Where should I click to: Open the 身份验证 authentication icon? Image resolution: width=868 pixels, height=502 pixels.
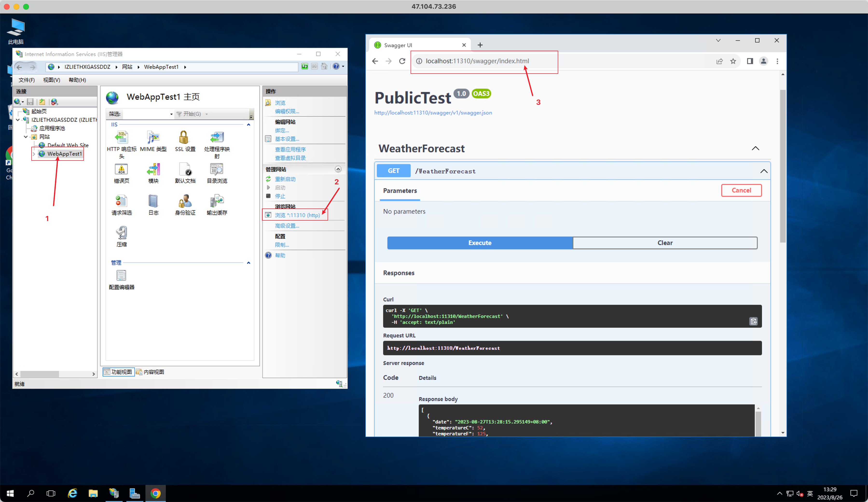(x=185, y=201)
